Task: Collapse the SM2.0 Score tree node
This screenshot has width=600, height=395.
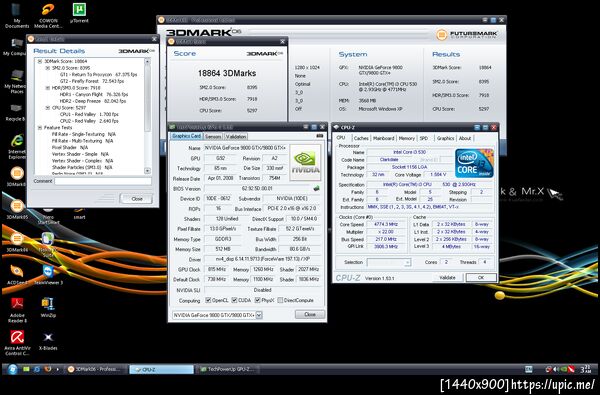Action: click(47, 68)
